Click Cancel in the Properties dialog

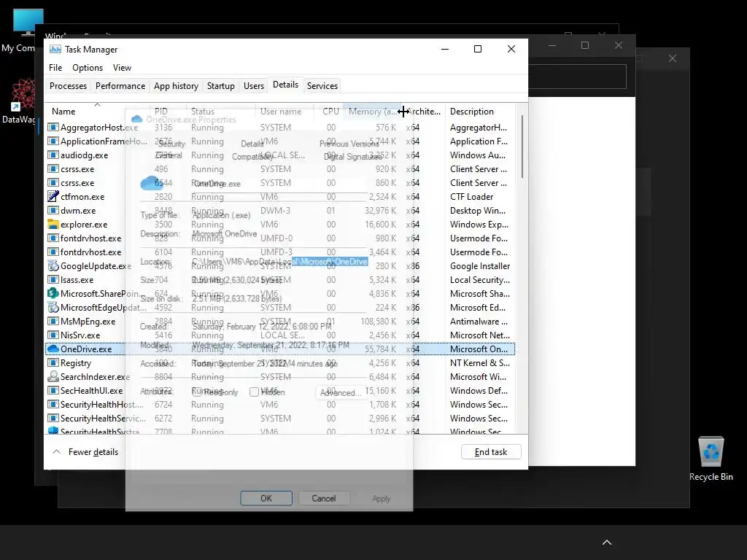(x=323, y=498)
